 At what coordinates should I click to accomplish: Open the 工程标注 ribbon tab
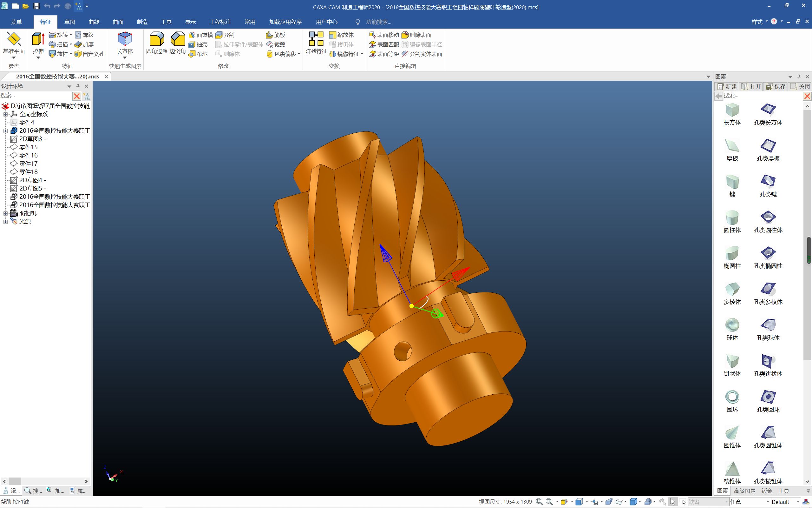click(220, 22)
